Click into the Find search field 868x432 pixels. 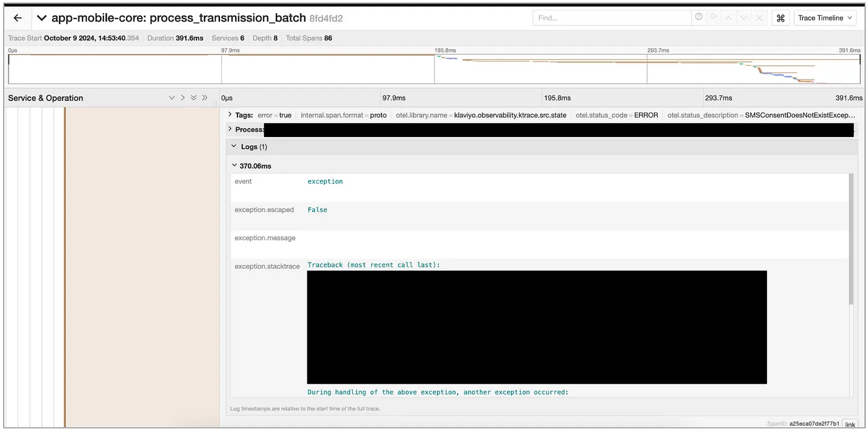(x=611, y=18)
